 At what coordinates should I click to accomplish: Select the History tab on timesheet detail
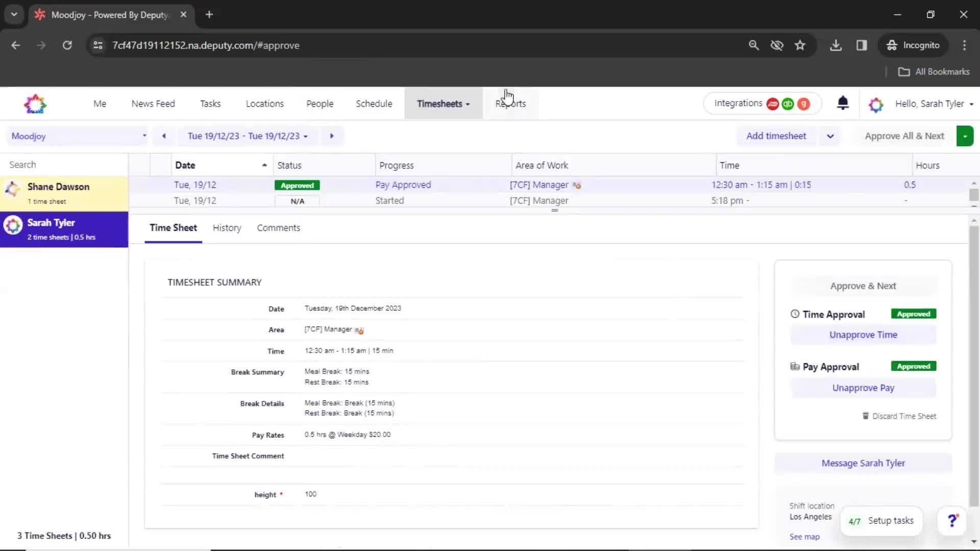pyautogui.click(x=227, y=228)
